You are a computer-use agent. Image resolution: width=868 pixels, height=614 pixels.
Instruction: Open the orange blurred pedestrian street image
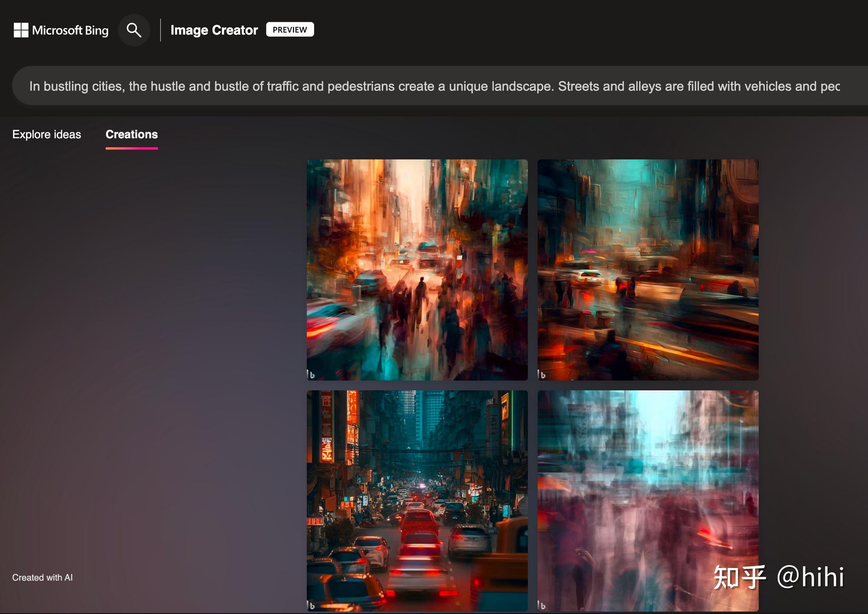pyautogui.click(x=417, y=270)
